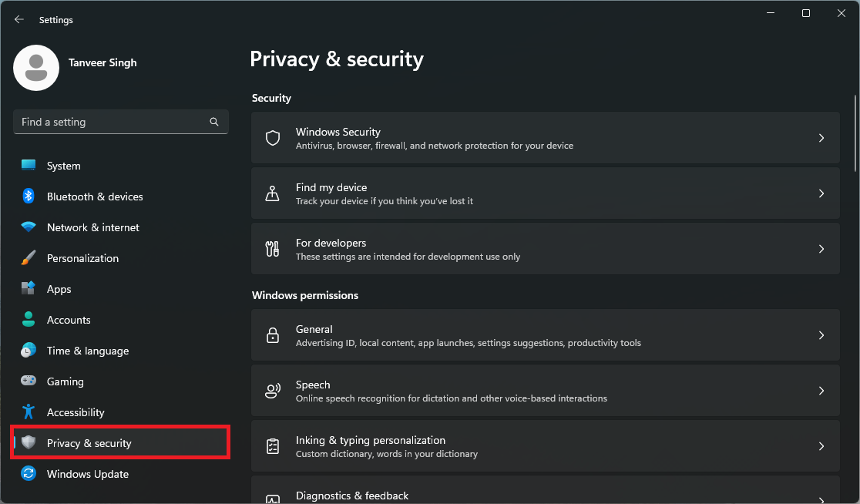Expand the Windows Security row chevron
Viewport: 860px width, 504px height.
click(x=821, y=137)
